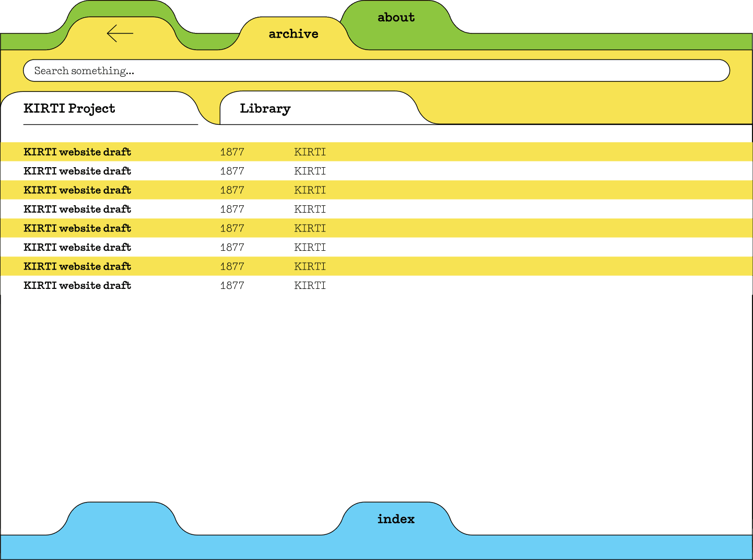Click the 1877 year in the first row
Image resolution: width=753 pixels, height=560 pixels.
232,152
